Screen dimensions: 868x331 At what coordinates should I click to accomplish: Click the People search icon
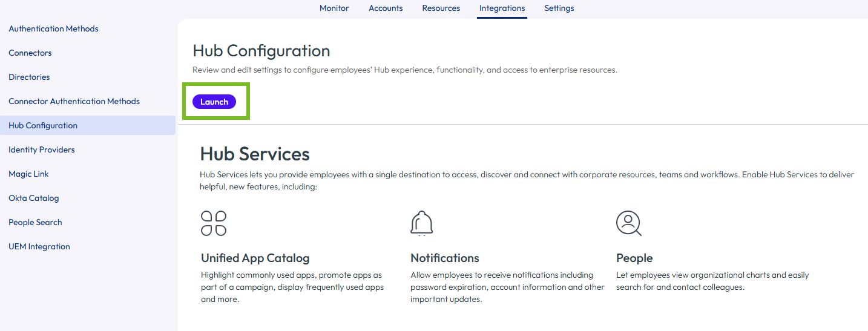pos(629,223)
